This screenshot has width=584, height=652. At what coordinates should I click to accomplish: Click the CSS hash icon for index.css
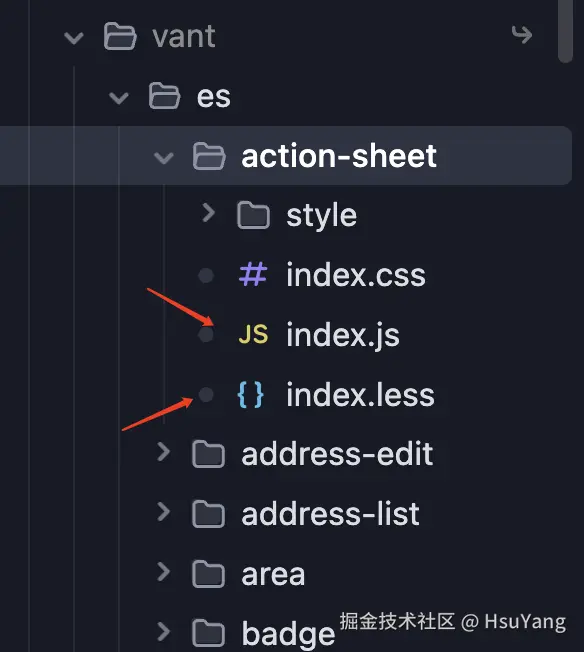[x=253, y=274]
